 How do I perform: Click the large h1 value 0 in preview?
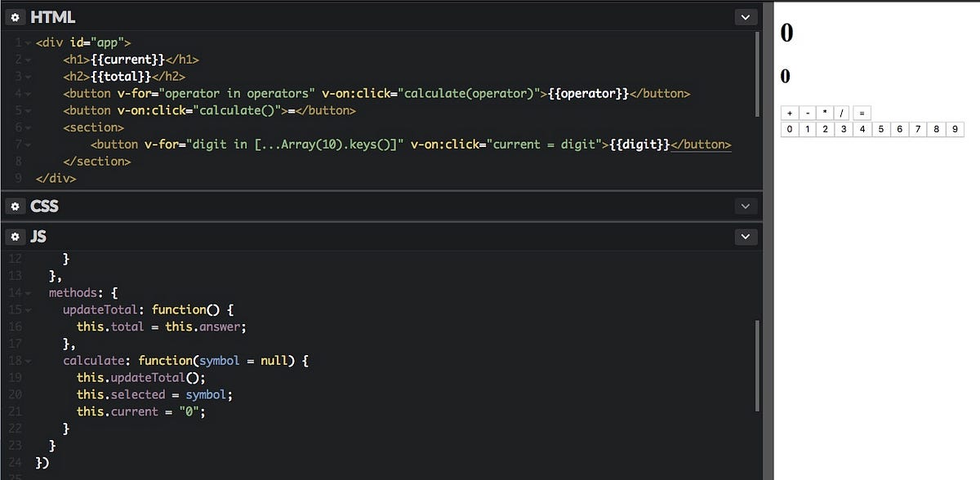tap(786, 33)
